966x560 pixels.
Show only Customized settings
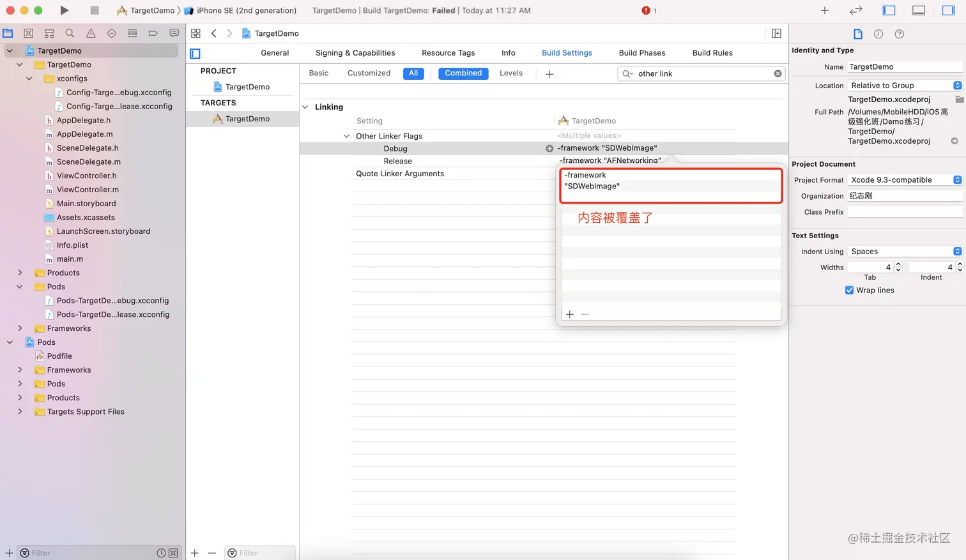click(x=369, y=73)
